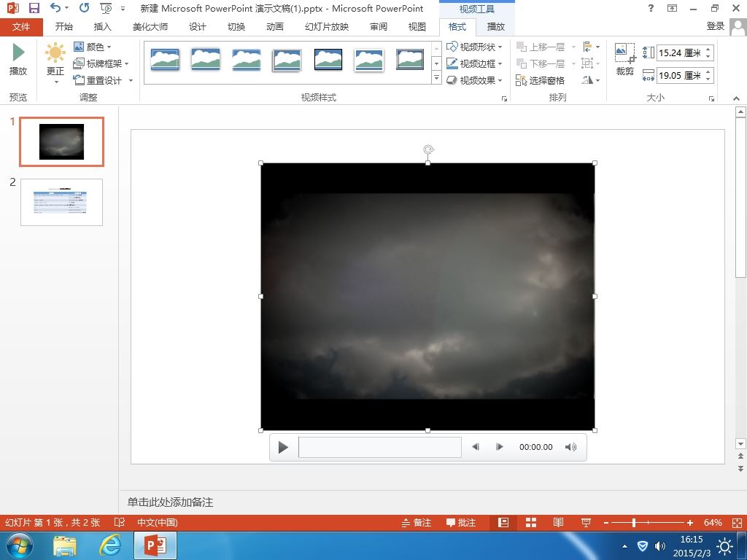Viewport: 747px width, 560px height.
Task: Switch to Reading view icon
Action: click(x=558, y=522)
